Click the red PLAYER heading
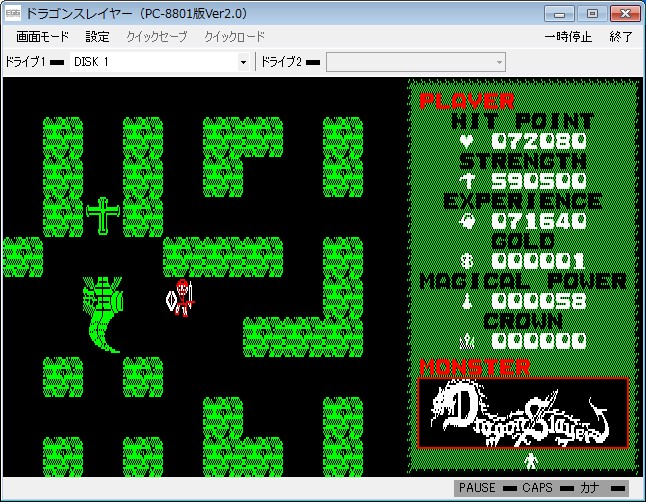 (467, 101)
